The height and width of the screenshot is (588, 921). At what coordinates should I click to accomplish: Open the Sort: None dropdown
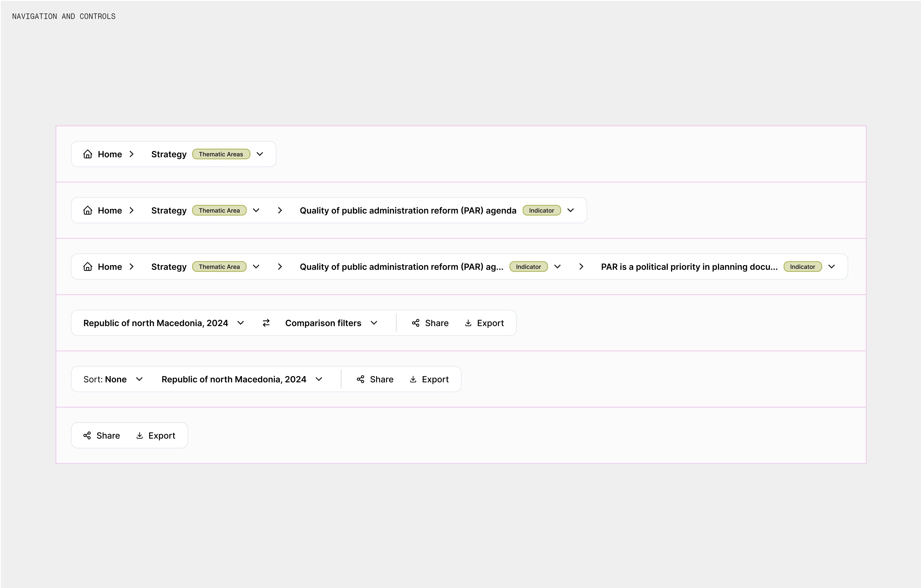pyautogui.click(x=139, y=379)
